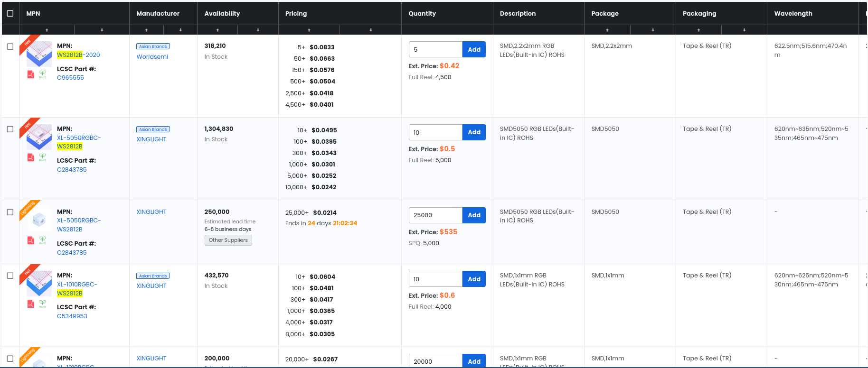
Task: Add 5 units of WS2812B-2020 to cart
Action: click(474, 49)
